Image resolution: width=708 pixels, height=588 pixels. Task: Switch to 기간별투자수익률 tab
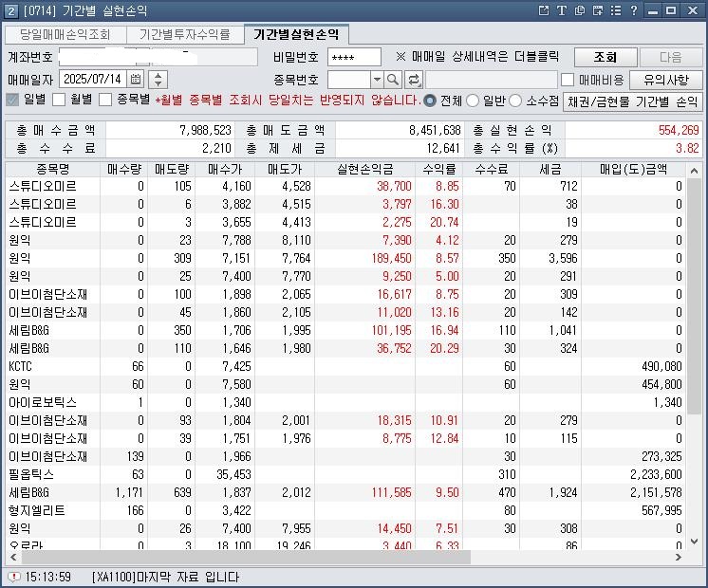coord(185,35)
